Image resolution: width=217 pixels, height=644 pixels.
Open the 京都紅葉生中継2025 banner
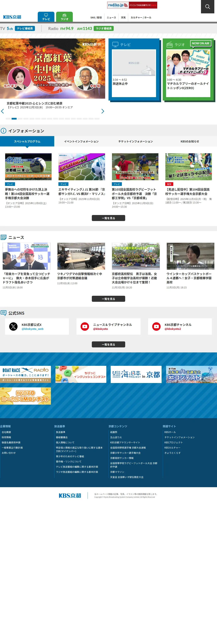(52, 69)
